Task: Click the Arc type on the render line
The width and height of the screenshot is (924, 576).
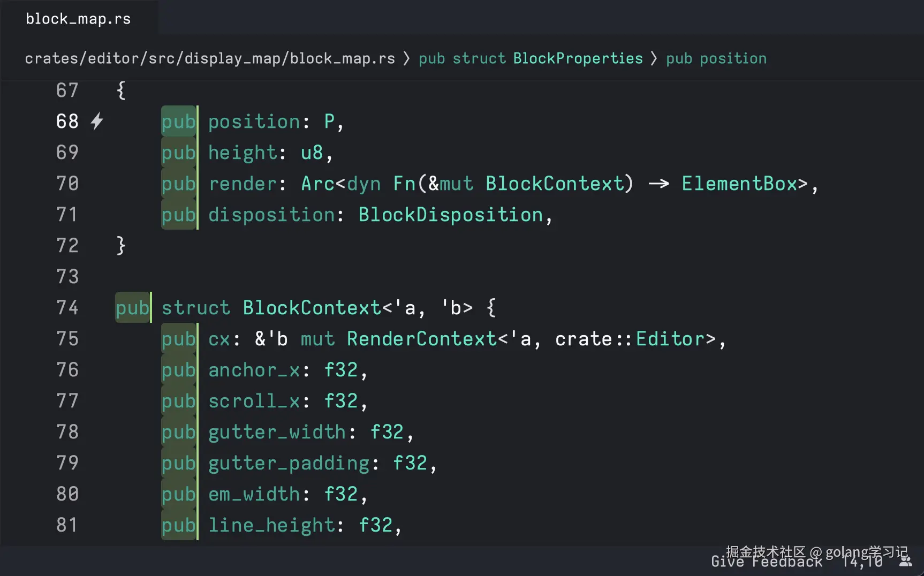Action: pos(317,184)
